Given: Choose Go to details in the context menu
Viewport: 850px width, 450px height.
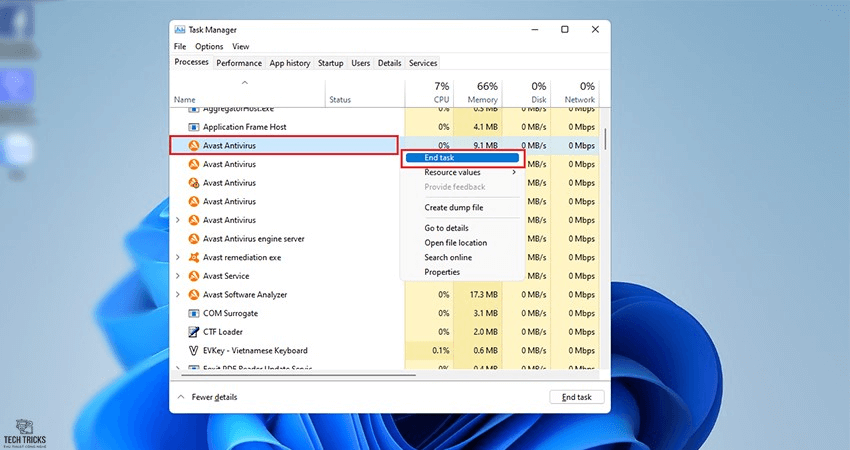Looking at the screenshot, I should point(446,228).
